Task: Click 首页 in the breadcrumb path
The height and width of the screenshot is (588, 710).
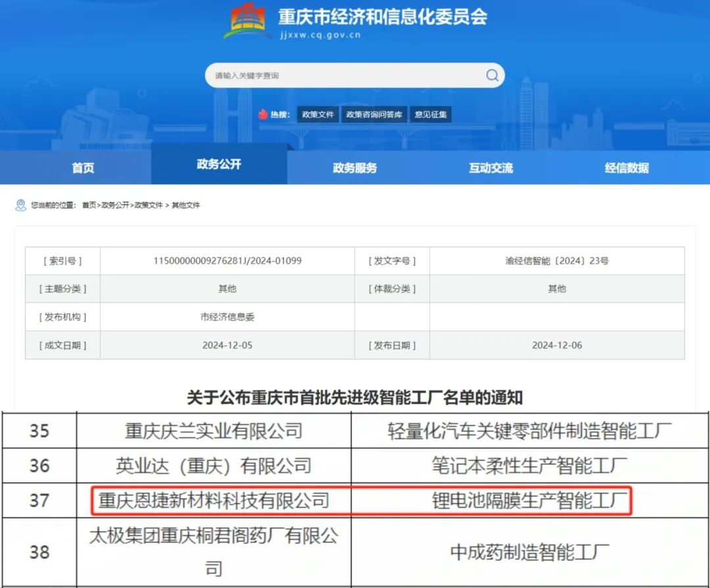Action: point(89,205)
